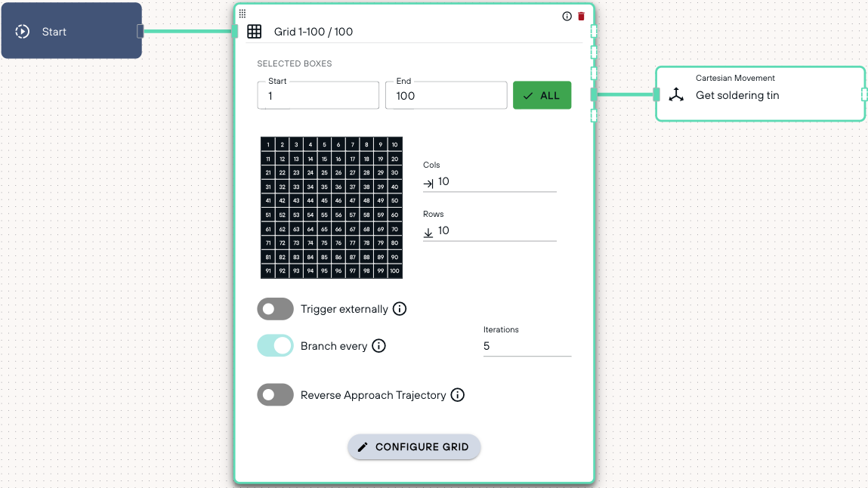Click the Cols arrow icon
The image size is (868, 488).
428,183
